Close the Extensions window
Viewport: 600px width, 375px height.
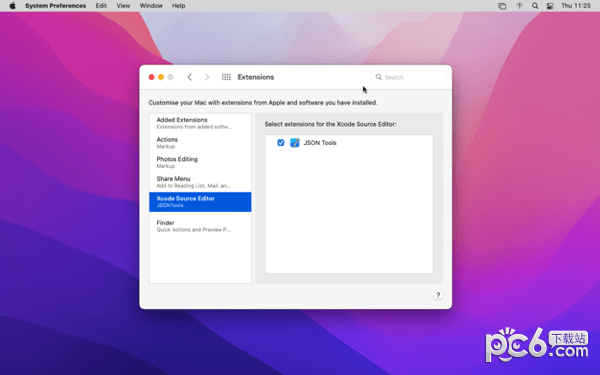pos(152,77)
